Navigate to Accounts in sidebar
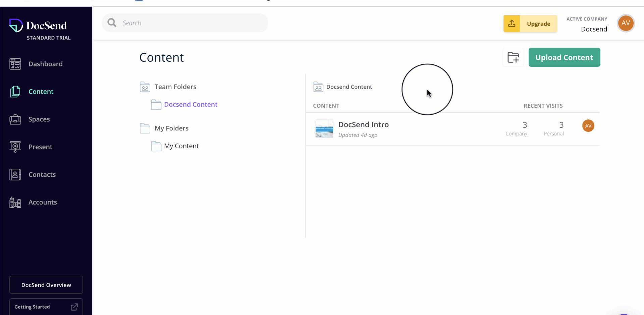644x315 pixels. 43,202
